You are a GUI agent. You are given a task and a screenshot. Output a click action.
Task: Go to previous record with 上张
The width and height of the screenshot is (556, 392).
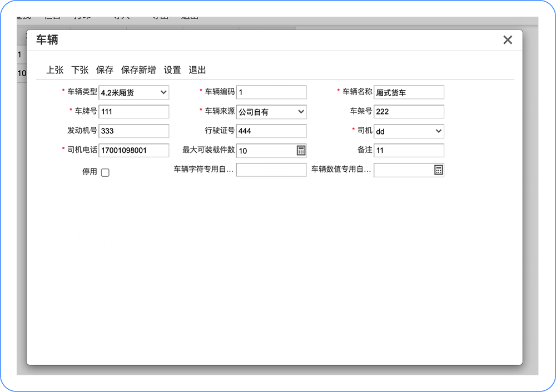[55, 70]
